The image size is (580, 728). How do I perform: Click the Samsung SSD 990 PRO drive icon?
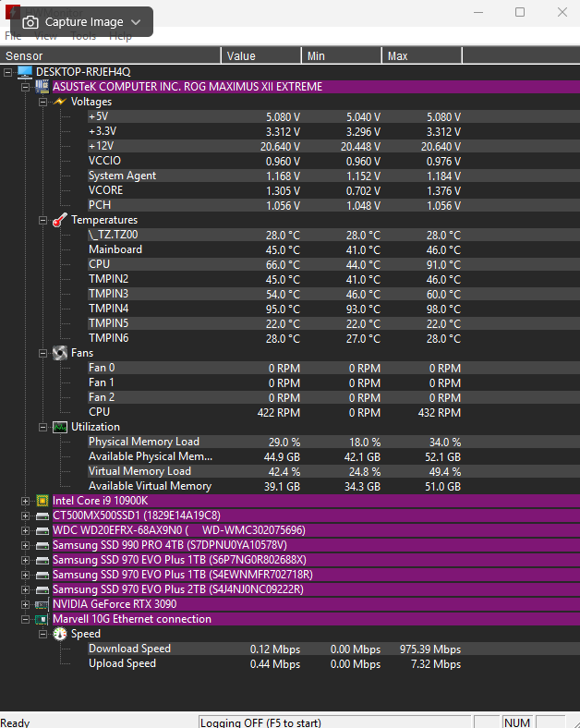[x=42, y=545]
